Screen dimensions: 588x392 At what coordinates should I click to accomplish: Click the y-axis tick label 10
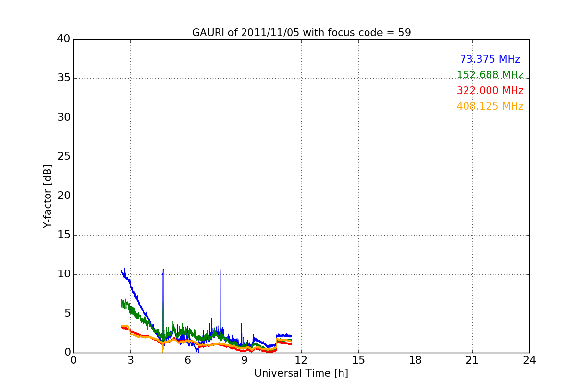coord(64,274)
